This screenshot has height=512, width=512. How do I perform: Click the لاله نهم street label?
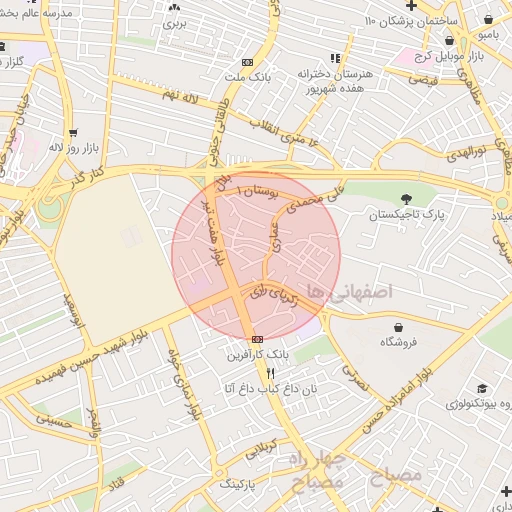[180, 97]
